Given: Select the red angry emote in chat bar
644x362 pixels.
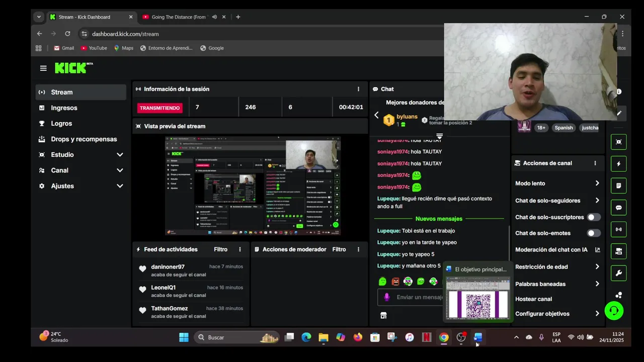Looking at the screenshot, I should point(395,282).
